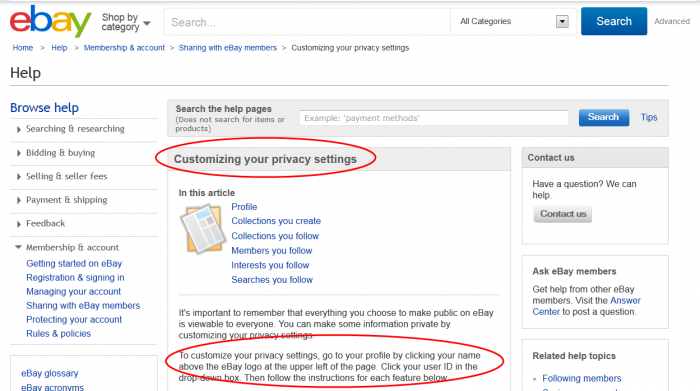Open the Tips link
Screen dimensions: 700x391
(649, 117)
